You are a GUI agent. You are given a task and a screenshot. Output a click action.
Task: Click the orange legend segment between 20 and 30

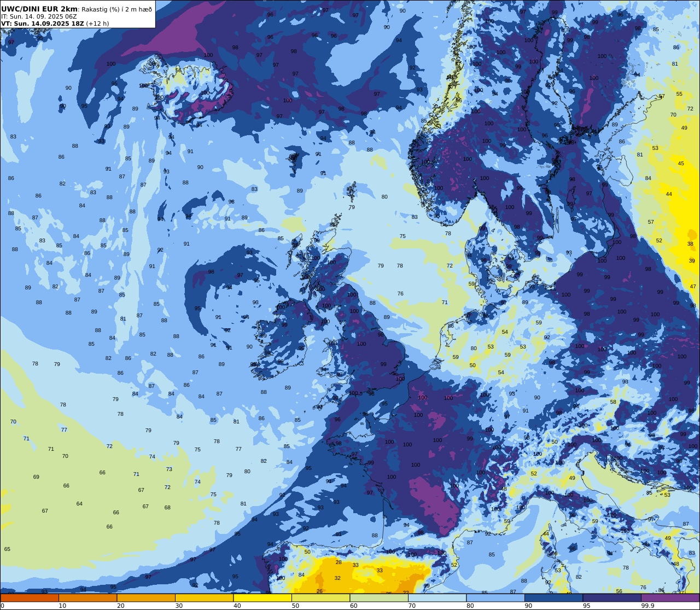point(146,597)
